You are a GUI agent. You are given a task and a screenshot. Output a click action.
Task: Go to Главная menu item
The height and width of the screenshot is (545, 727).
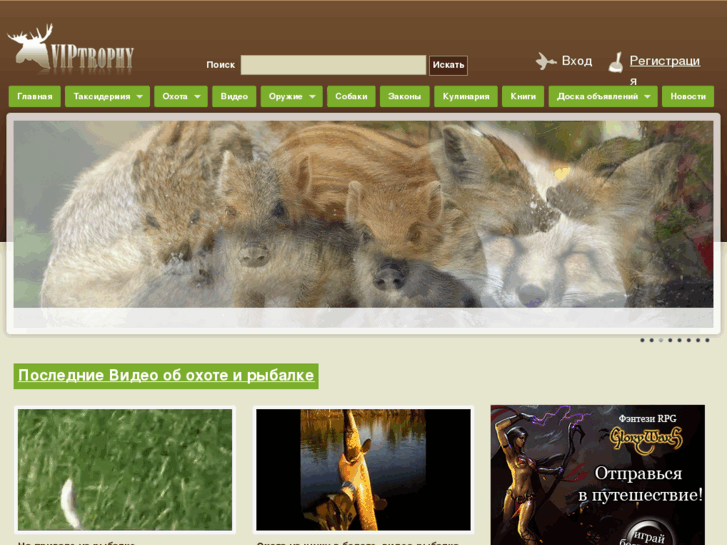click(x=35, y=96)
